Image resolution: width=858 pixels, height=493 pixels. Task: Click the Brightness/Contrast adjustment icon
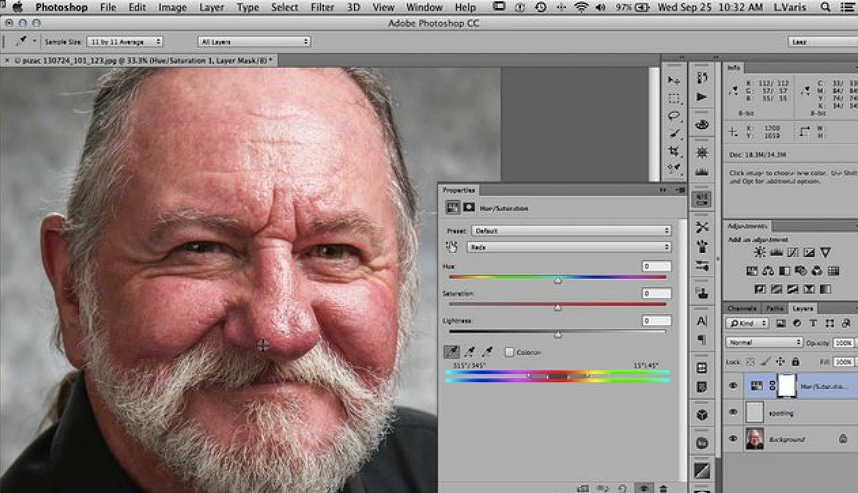click(x=762, y=254)
